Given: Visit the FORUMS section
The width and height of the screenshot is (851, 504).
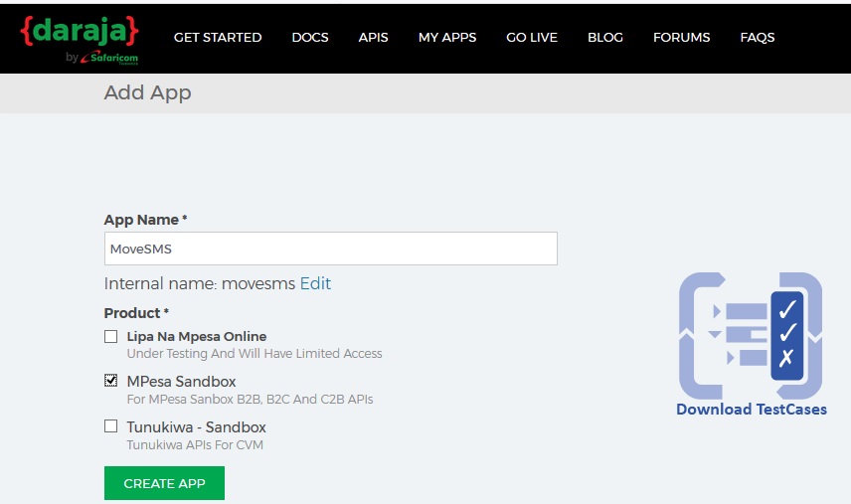Looking at the screenshot, I should point(682,38).
